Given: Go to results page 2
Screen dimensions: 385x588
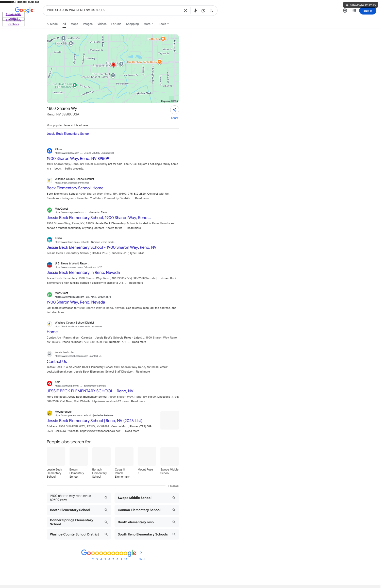Looking at the screenshot, I should [x=93, y=559].
